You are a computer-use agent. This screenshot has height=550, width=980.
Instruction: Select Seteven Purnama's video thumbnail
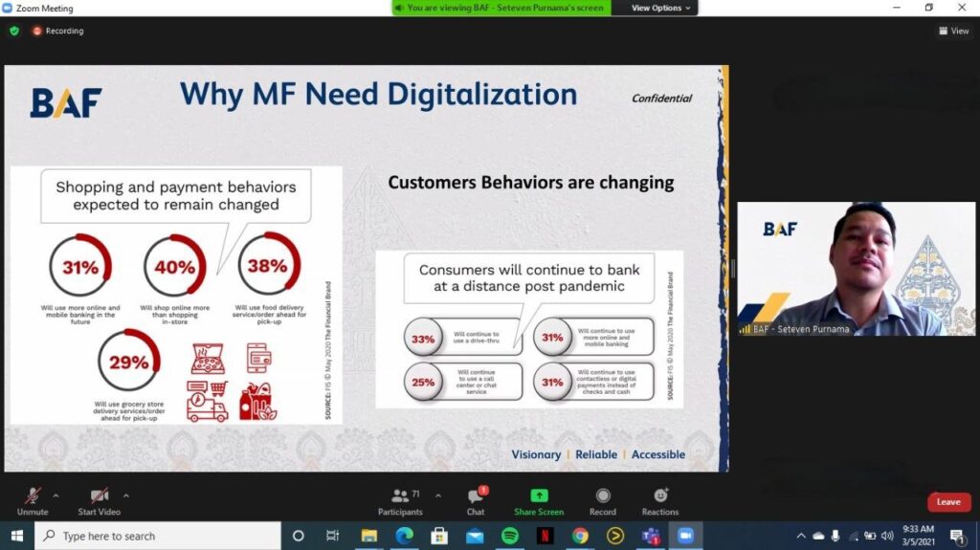[x=856, y=269]
